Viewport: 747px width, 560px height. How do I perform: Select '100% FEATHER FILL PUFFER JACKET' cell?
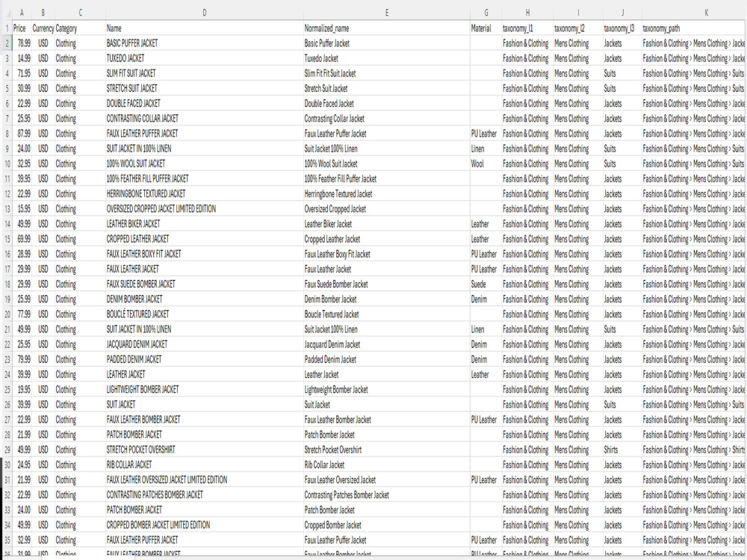coord(205,178)
